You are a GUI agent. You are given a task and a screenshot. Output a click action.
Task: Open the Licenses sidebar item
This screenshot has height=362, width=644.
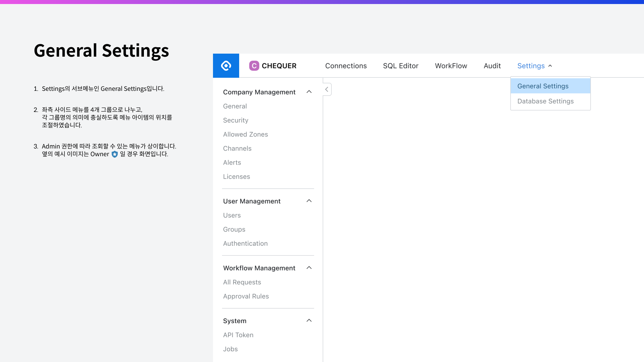click(x=236, y=177)
